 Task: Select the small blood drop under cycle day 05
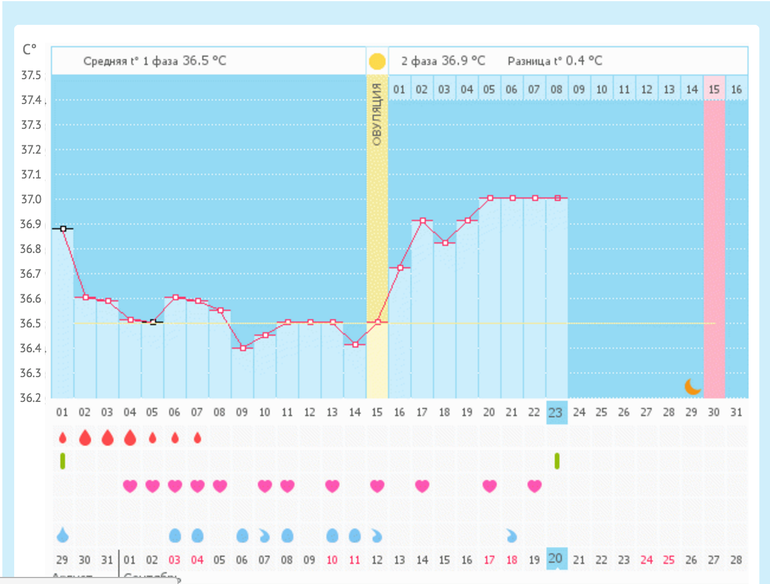click(152, 437)
